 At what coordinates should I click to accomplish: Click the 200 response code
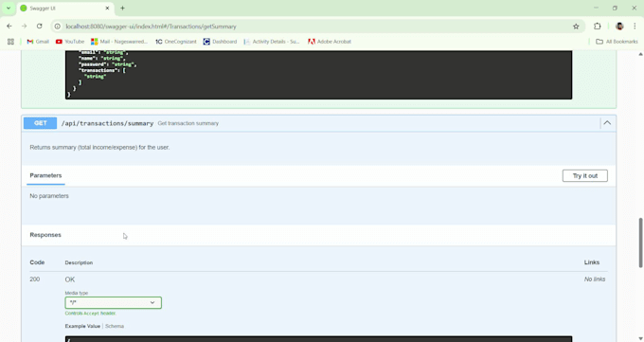[35, 279]
